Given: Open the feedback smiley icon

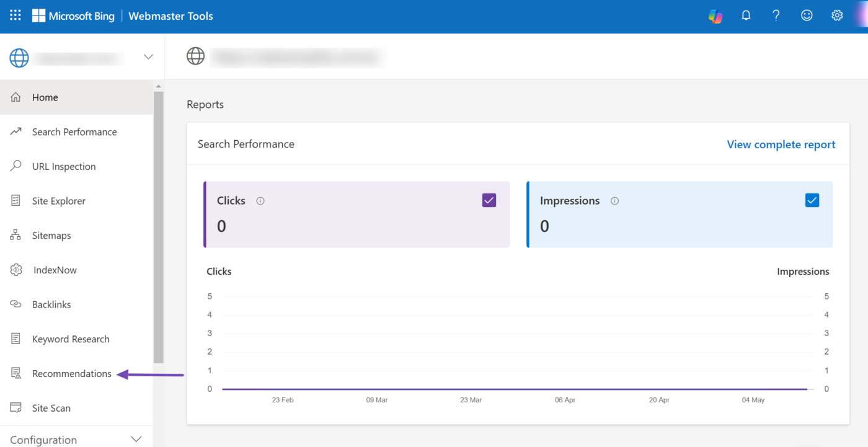Looking at the screenshot, I should click(x=807, y=15).
